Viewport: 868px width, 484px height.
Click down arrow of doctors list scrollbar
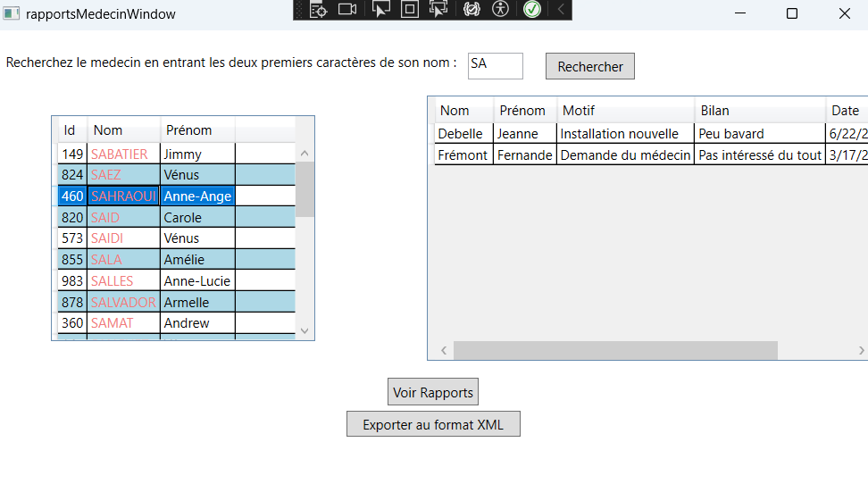pyautogui.click(x=305, y=330)
